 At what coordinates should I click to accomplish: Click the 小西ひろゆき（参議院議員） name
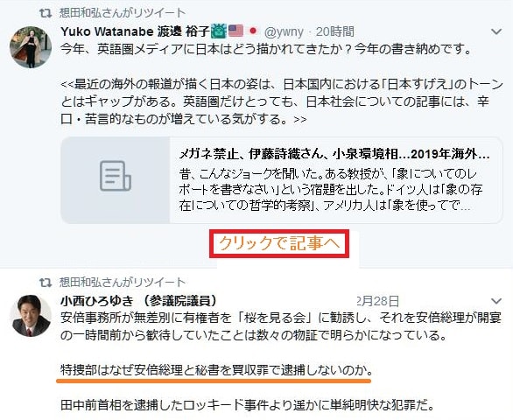pyautogui.click(x=139, y=301)
